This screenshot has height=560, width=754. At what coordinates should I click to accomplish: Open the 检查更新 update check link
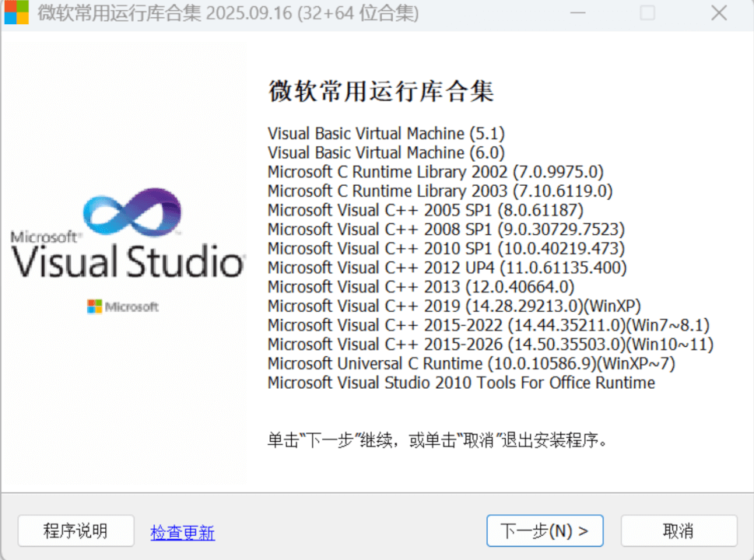tap(182, 530)
